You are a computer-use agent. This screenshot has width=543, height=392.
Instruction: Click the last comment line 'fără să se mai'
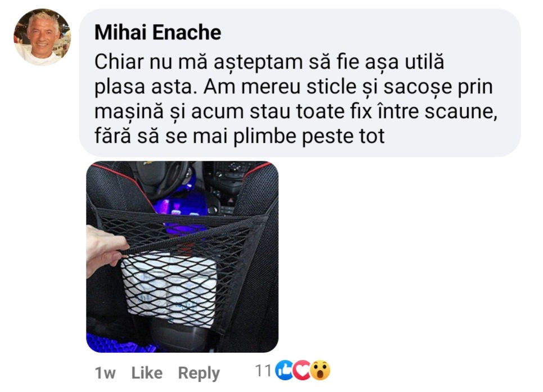tap(239, 136)
